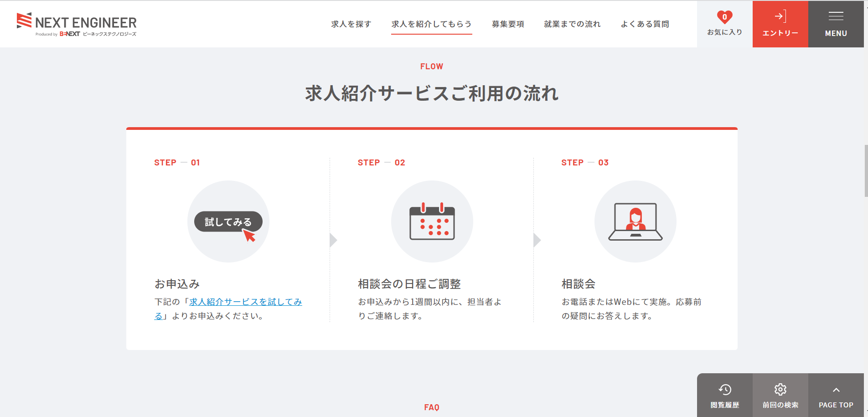Follow the 求人紹介サービスを試してみる link
Image resolution: width=868 pixels, height=417 pixels.
[245, 302]
